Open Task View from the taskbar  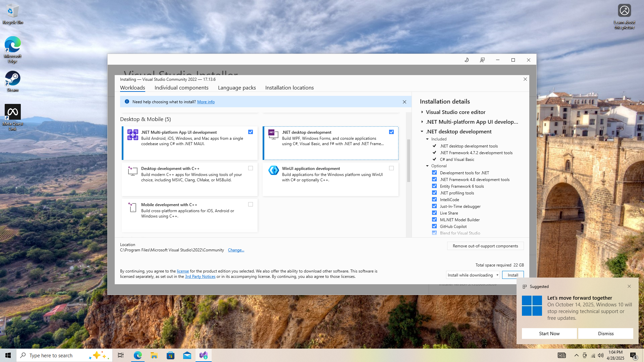[x=121, y=355]
